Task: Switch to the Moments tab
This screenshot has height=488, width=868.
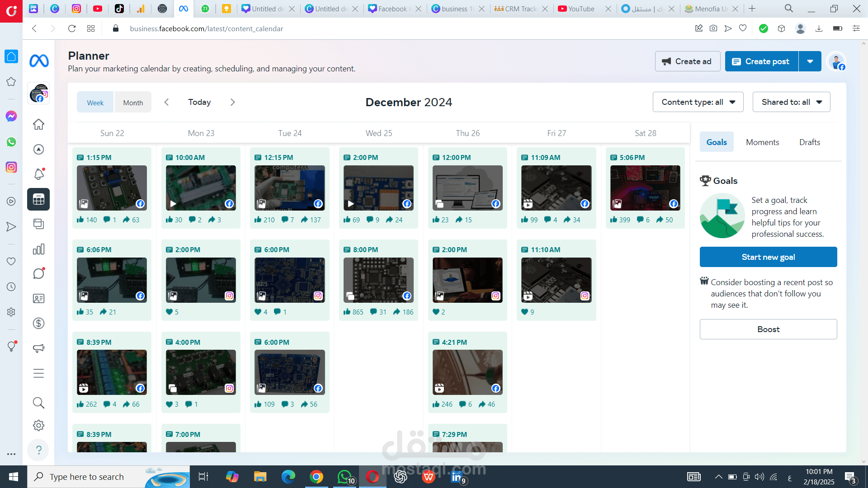Action: click(x=762, y=142)
